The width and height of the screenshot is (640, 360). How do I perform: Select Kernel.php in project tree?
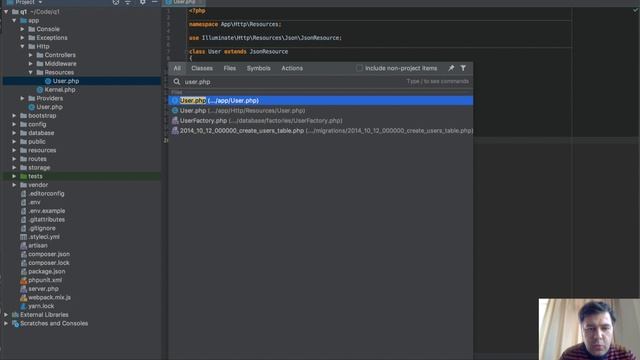point(60,89)
